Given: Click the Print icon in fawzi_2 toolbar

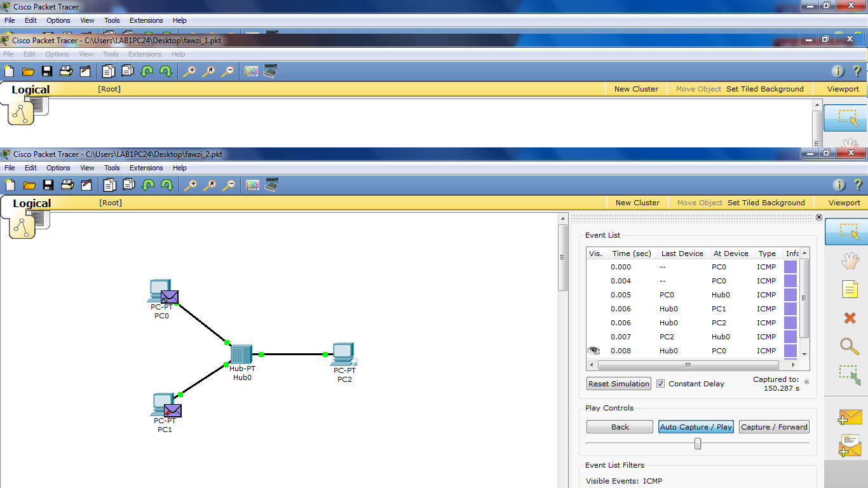Looking at the screenshot, I should (x=67, y=185).
